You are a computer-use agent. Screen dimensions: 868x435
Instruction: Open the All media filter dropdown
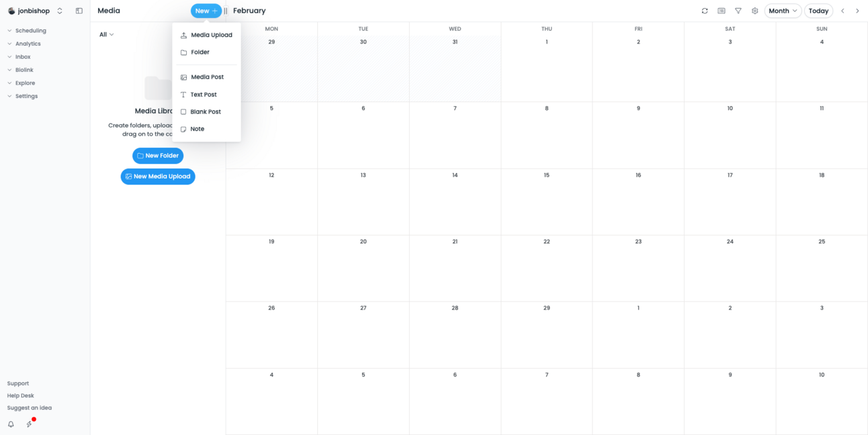click(x=107, y=34)
